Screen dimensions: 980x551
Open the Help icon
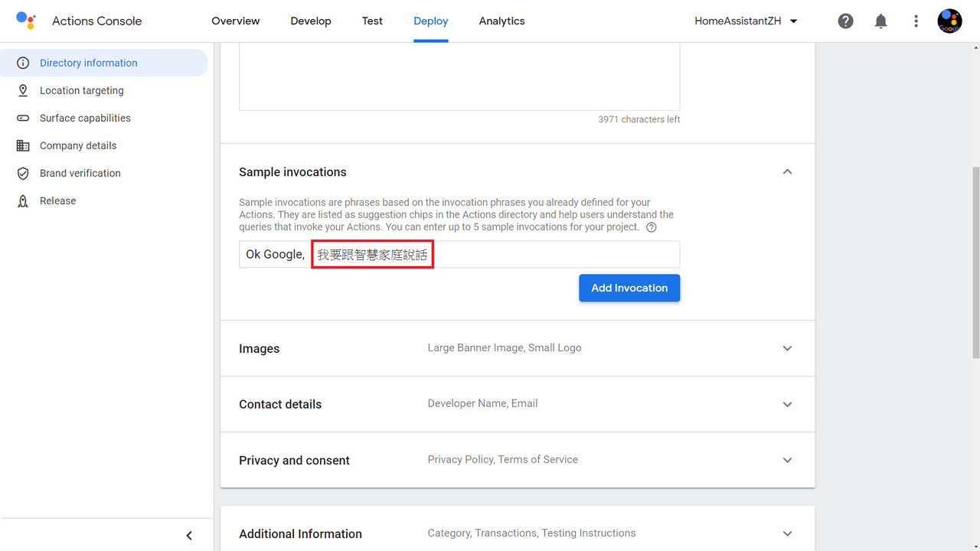(x=845, y=21)
